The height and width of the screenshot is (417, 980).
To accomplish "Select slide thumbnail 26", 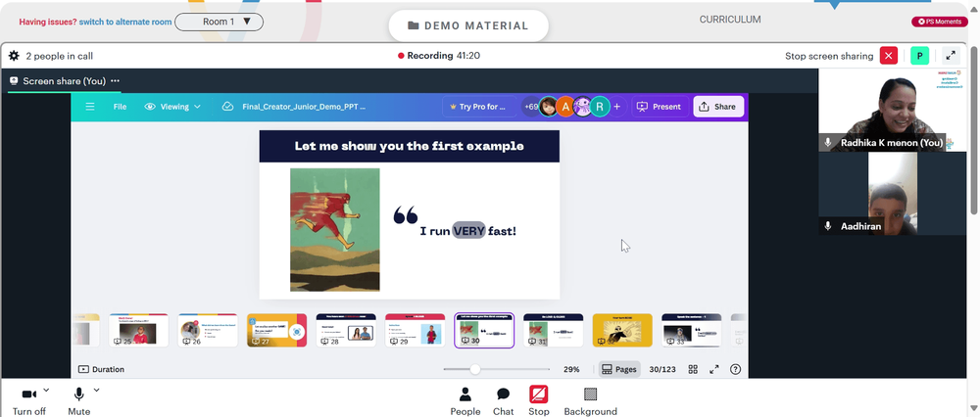I will [208, 330].
